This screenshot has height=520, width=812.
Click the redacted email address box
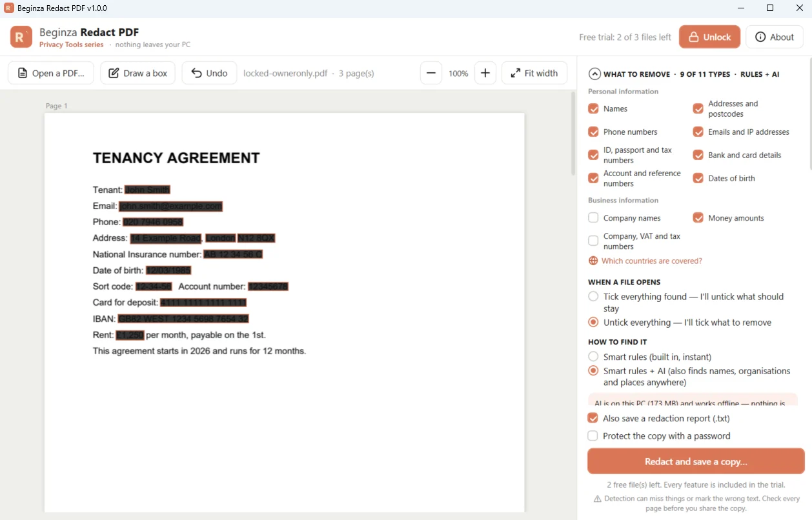click(x=170, y=206)
